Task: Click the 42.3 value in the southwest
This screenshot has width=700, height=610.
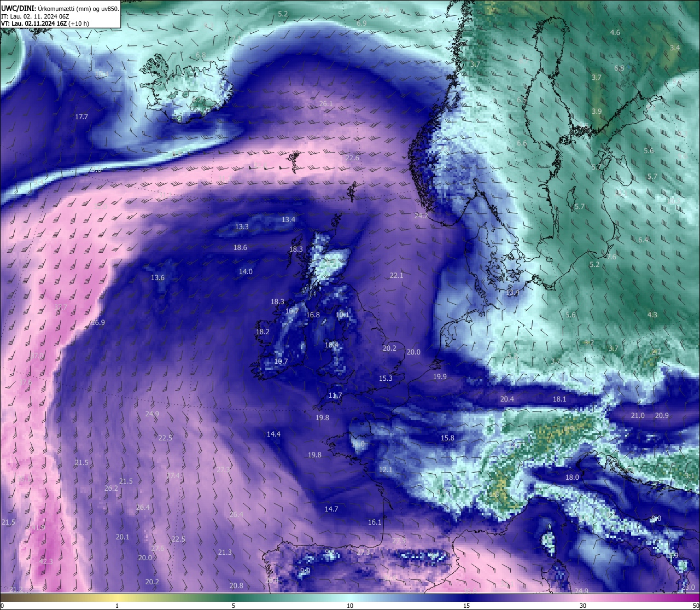Action: click(x=46, y=561)
